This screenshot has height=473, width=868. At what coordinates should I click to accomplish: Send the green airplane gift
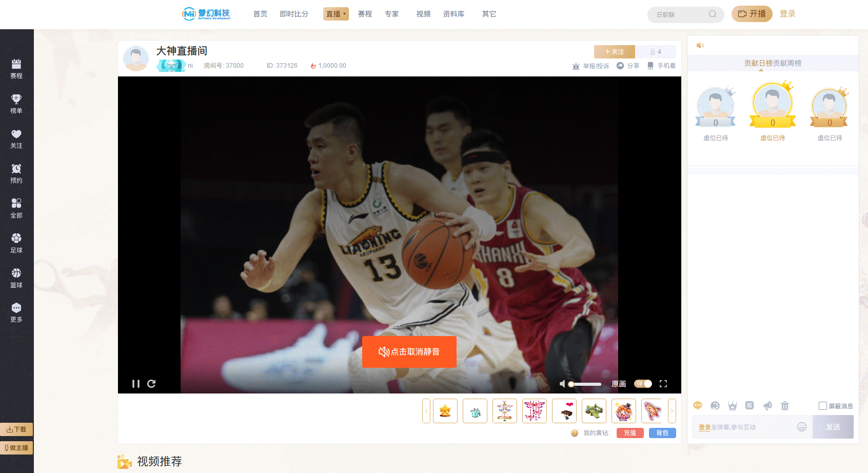coord(594,411)
